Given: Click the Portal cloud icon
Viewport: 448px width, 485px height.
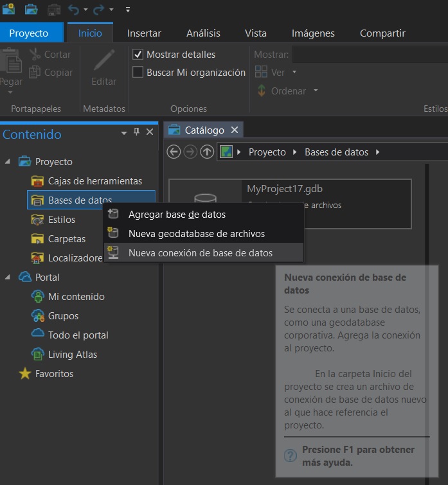Looking at the screenshot, I should [x=25, y=277].
